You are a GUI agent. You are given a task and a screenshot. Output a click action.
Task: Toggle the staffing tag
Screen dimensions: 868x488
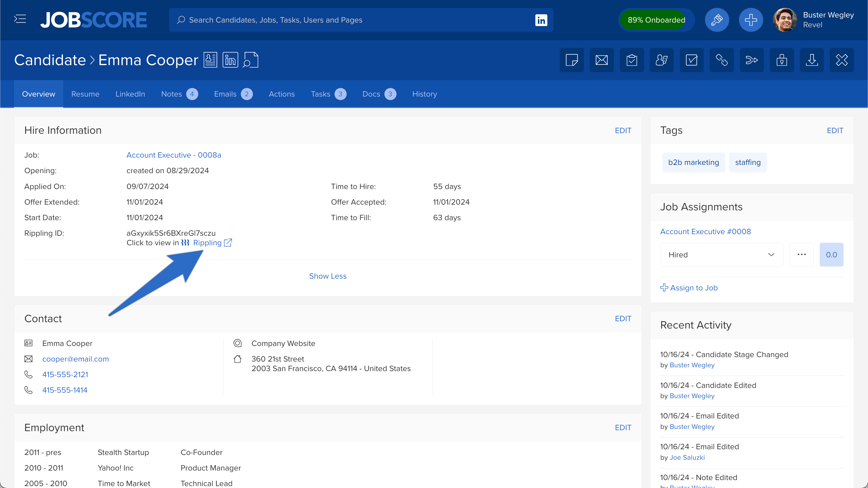pyautogui.click(x=748, y=162)
